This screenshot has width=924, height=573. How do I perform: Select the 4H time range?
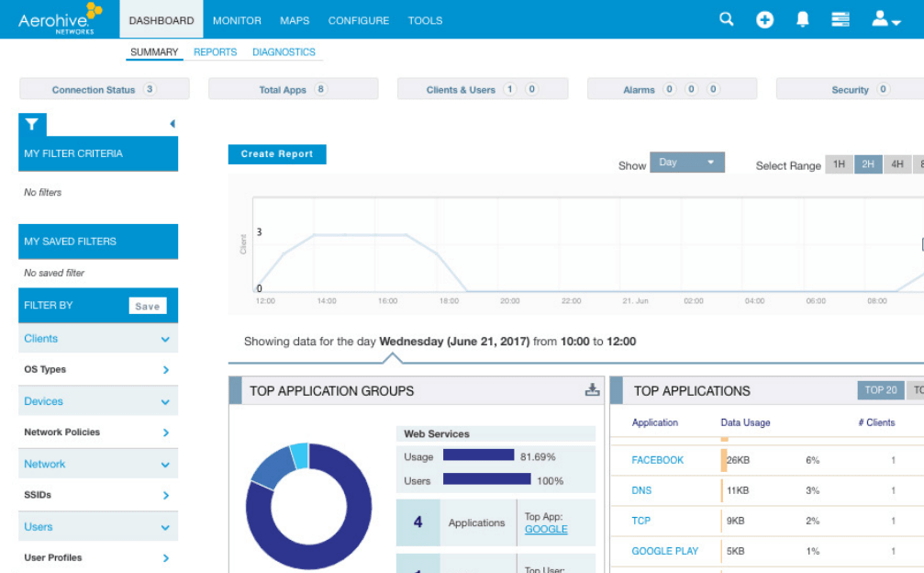point(896,163)
